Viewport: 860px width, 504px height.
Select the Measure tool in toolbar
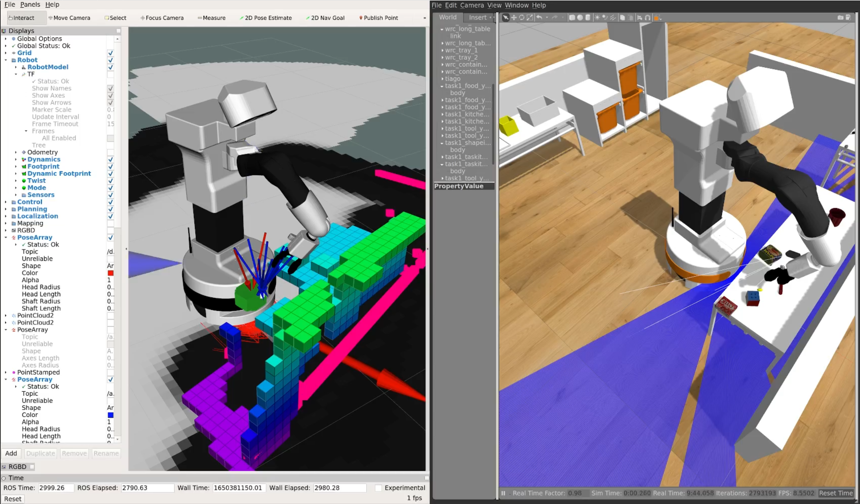click(x=212, y=17)
